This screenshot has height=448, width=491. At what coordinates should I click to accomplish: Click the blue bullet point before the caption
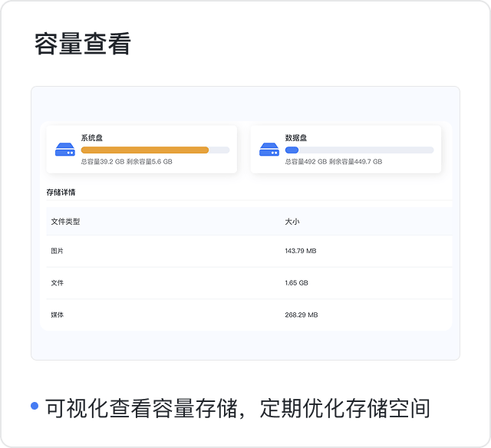tap(35, 406)
